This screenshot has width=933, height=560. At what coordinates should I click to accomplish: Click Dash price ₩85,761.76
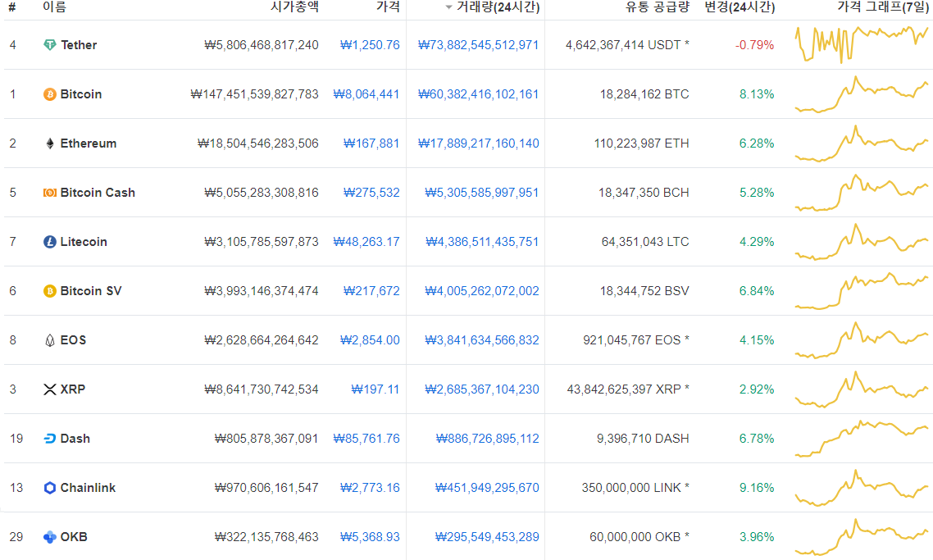366,439
